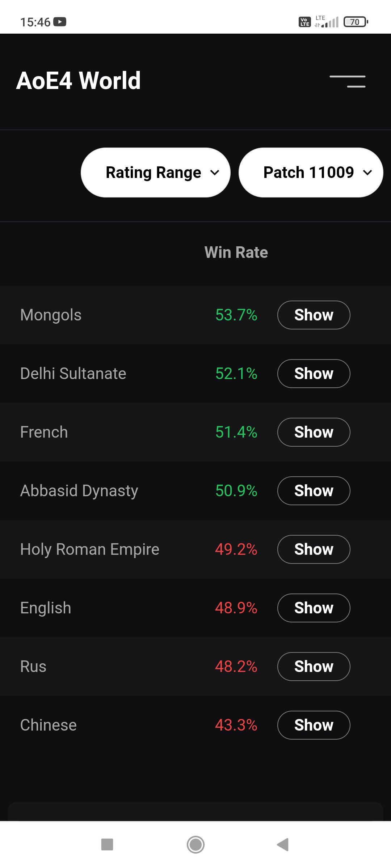Open the Patch 11009 dropdown

click(311, 173)
